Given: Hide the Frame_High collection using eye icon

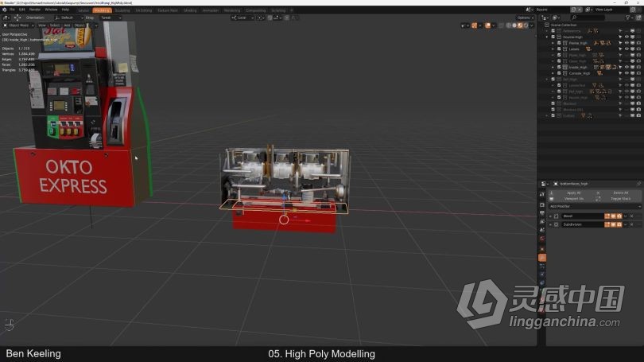Looking at the screenshot, I should tap(627, 43).
